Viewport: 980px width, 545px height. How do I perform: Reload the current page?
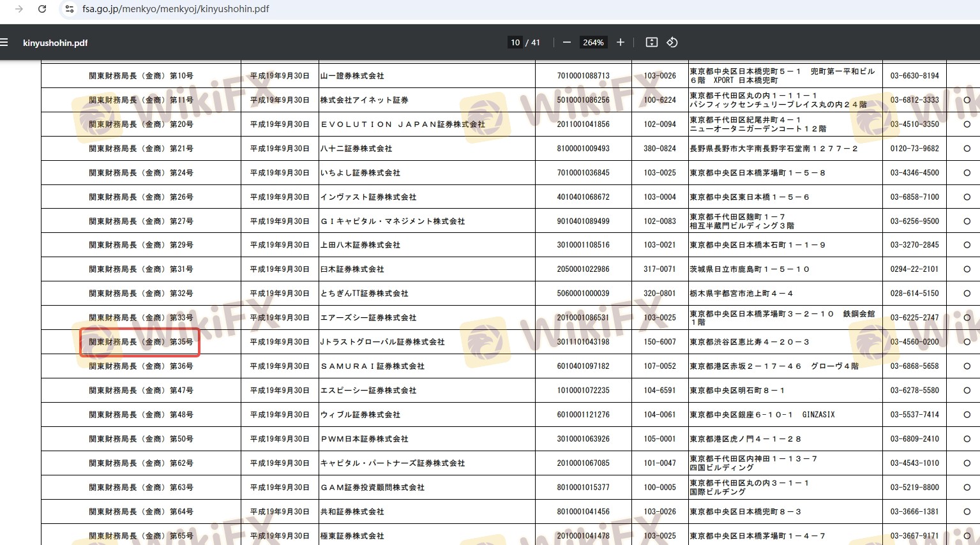click(42, 9)
